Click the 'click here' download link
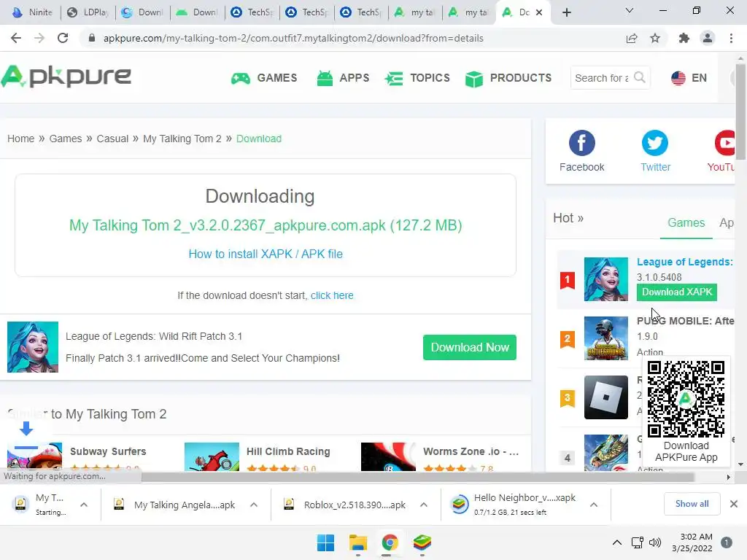Viewport: 747px width, 560px height. [332, 295]
